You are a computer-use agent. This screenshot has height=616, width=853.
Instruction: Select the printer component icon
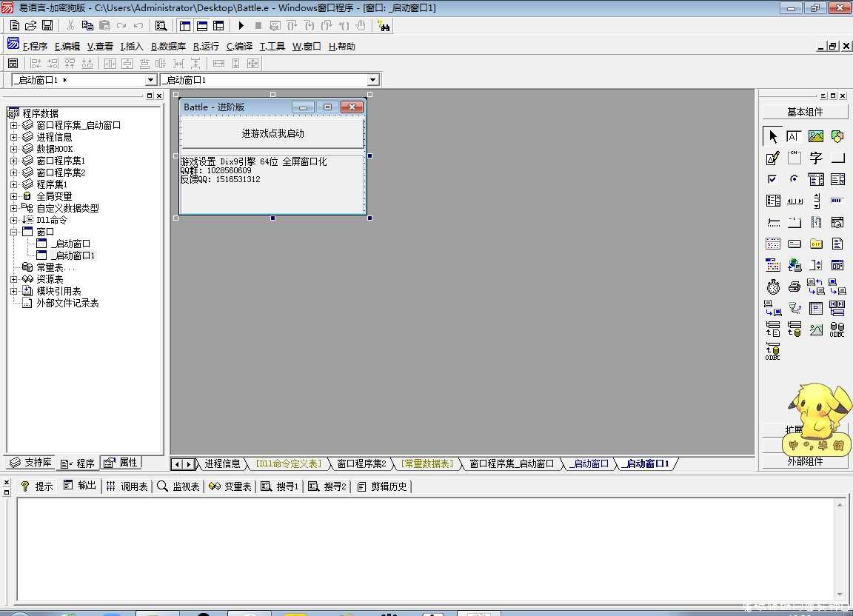click(795, 287)
